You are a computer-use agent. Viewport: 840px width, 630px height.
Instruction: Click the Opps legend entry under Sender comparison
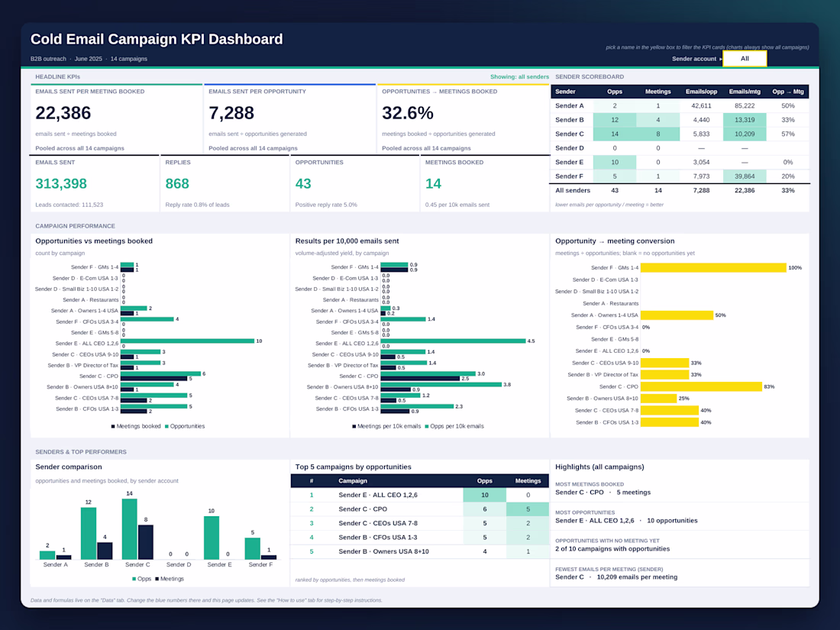pyautogui.click(x=142, y=579)
